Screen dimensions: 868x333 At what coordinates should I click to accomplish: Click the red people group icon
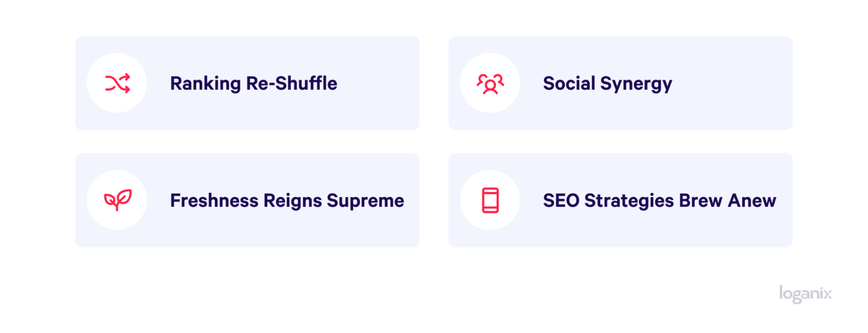(490, 83)
